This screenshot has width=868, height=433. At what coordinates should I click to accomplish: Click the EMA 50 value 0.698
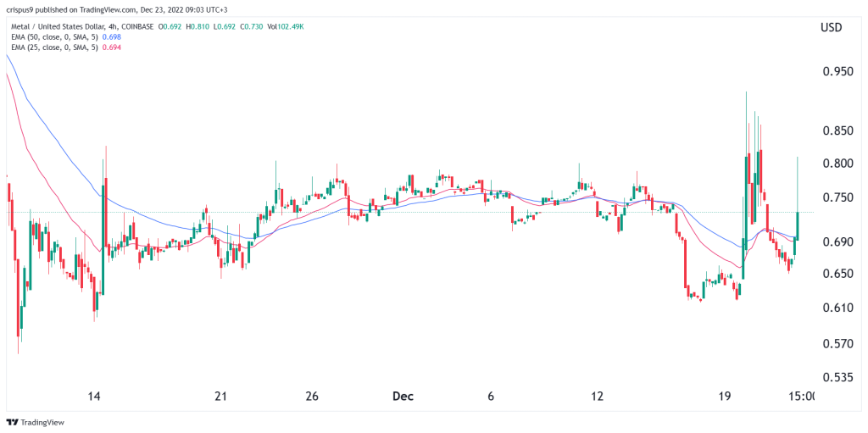111,37
